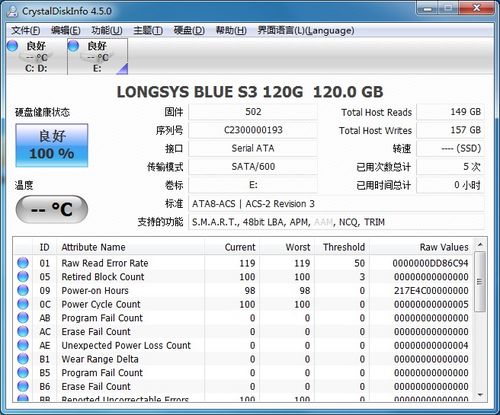Click the Attribute Name column header

[130, 247]
